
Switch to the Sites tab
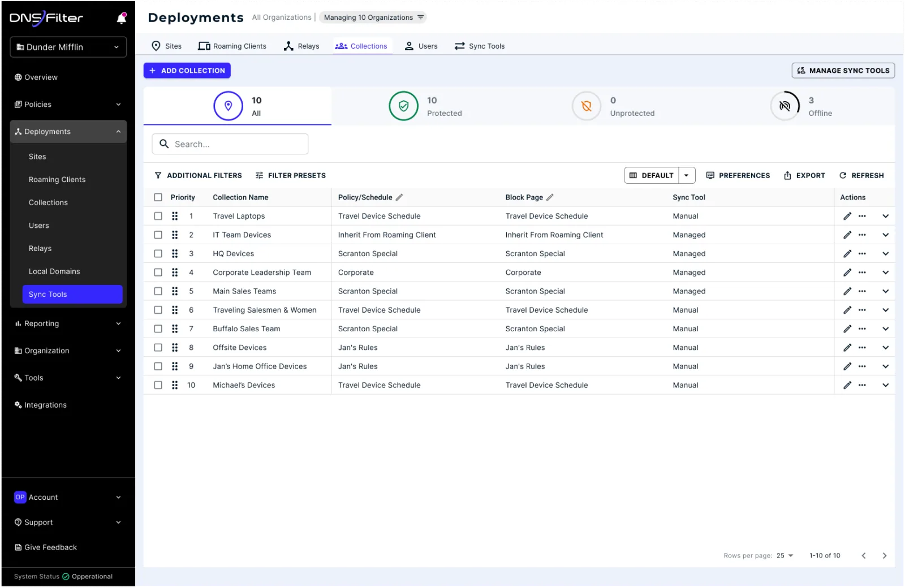point(167,46)
